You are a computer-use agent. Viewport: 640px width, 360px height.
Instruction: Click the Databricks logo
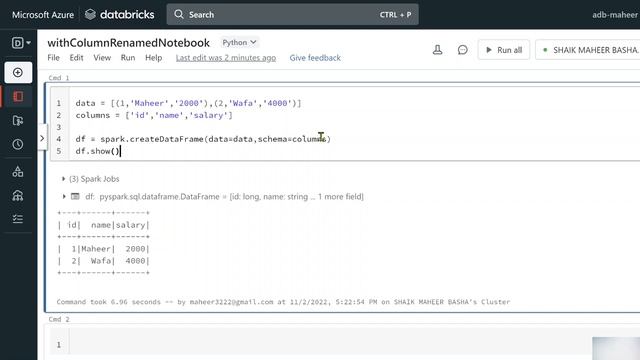pyautogui.click(x=120, y=15)
